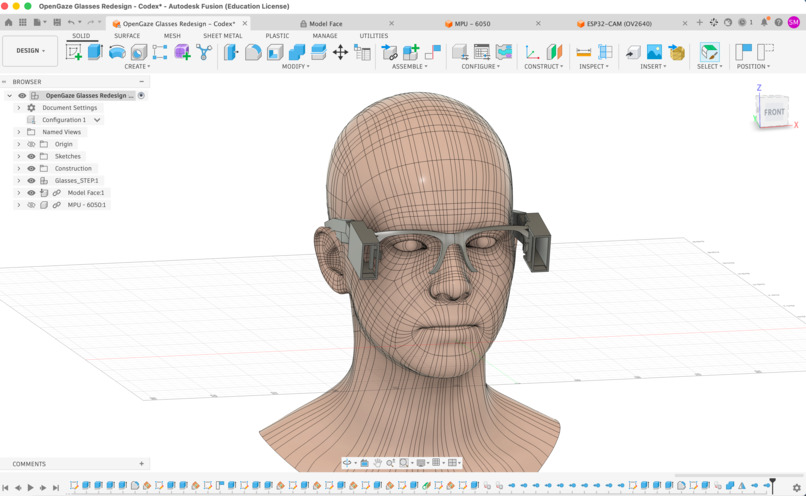Expand the Sketches folder
The height and width of the screenshot is (496, 806).
pyautogui.click(x=19, y=156)
